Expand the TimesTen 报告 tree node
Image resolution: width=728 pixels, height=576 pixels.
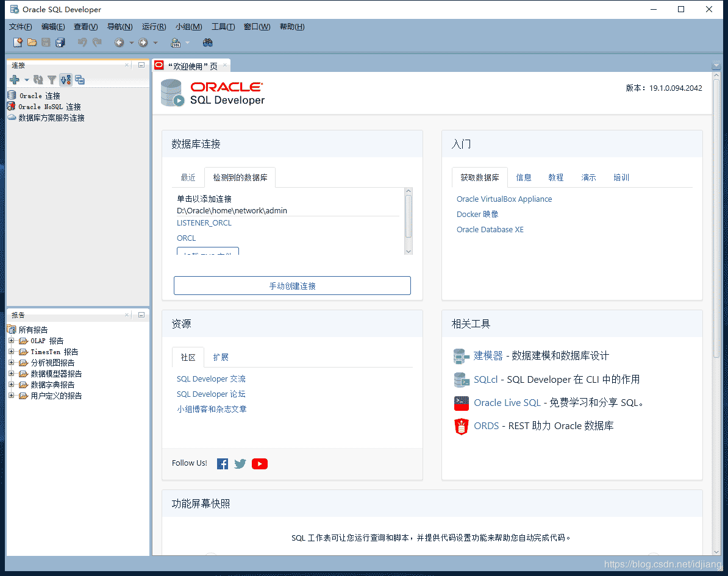pyautogui.click(x=12, y=352)
